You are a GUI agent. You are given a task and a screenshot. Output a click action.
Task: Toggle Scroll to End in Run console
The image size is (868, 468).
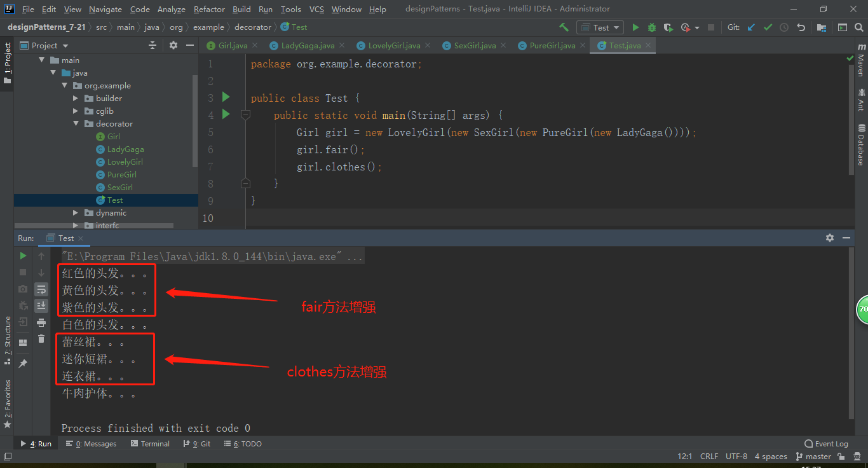[x=41, y=306]
